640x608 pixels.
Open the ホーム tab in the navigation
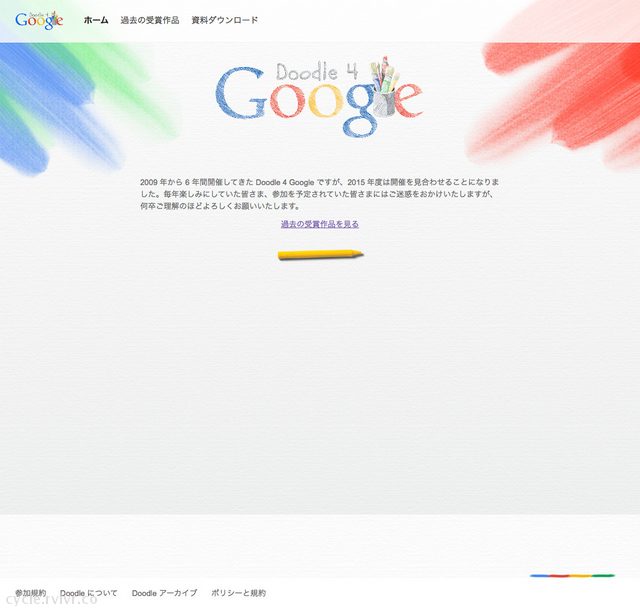[96, 20]
